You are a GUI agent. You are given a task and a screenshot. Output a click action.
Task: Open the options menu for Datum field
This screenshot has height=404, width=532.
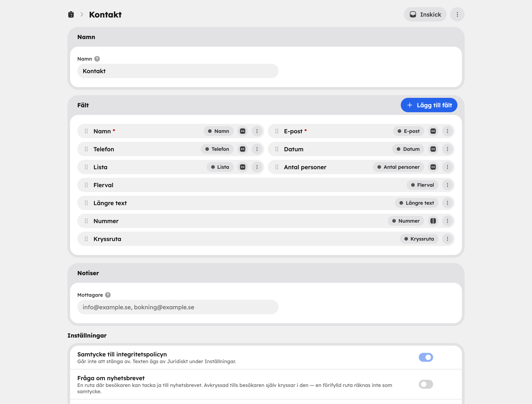(x=447, y=149)
